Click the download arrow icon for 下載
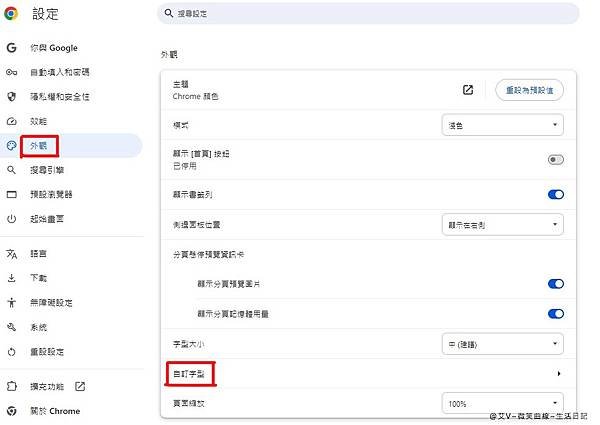This screenshot has height=425, width=600. coord(11,278)
